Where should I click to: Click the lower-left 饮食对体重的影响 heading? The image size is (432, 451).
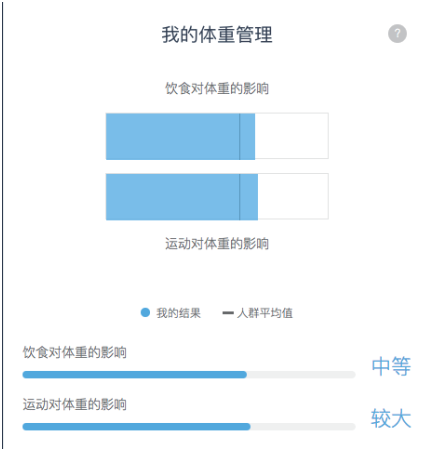click(x=75, y=352)
